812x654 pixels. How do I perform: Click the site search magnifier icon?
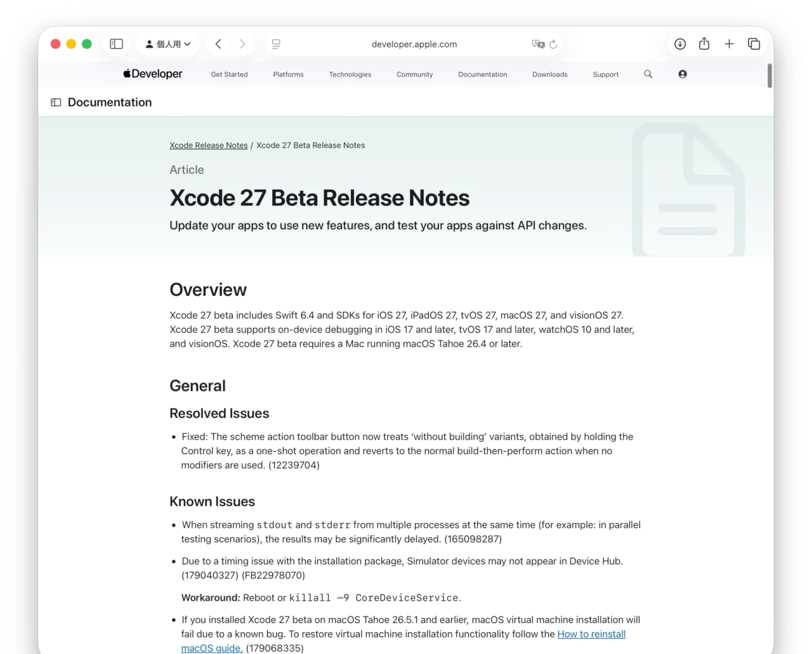click(x=648, y=74)
